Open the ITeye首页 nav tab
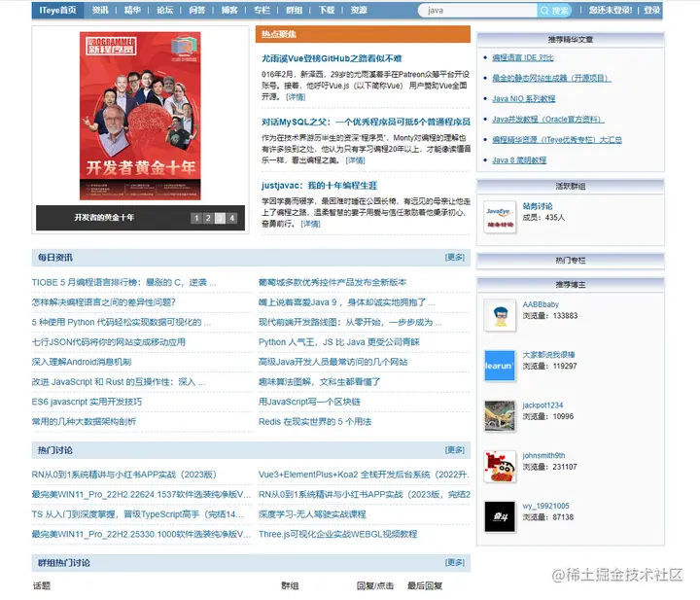Image resolution: width=700 pixels, height=600 pixels. point(57,10)
